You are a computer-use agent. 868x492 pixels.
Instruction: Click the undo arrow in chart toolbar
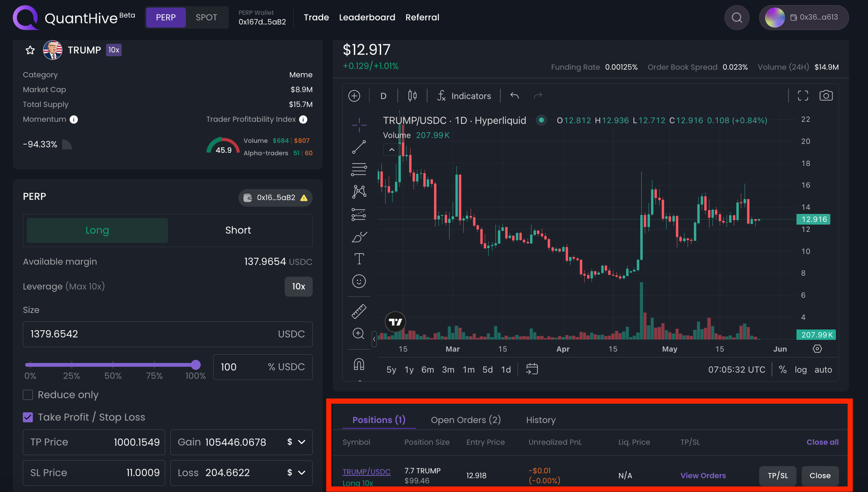pos(514,96)
